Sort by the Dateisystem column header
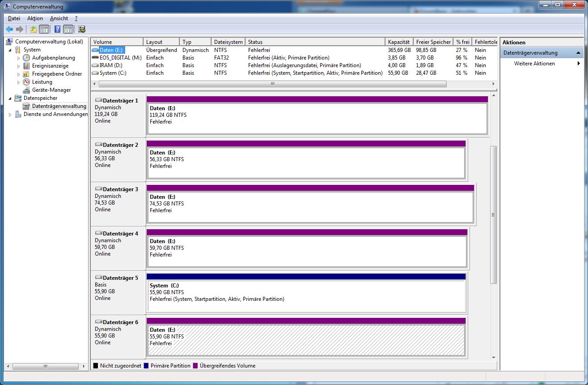This screenshot has height=385, width=588. [228, 42]
